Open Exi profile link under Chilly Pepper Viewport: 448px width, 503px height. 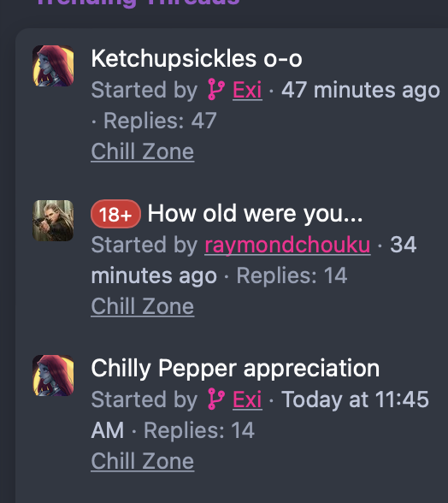[247, 399]
